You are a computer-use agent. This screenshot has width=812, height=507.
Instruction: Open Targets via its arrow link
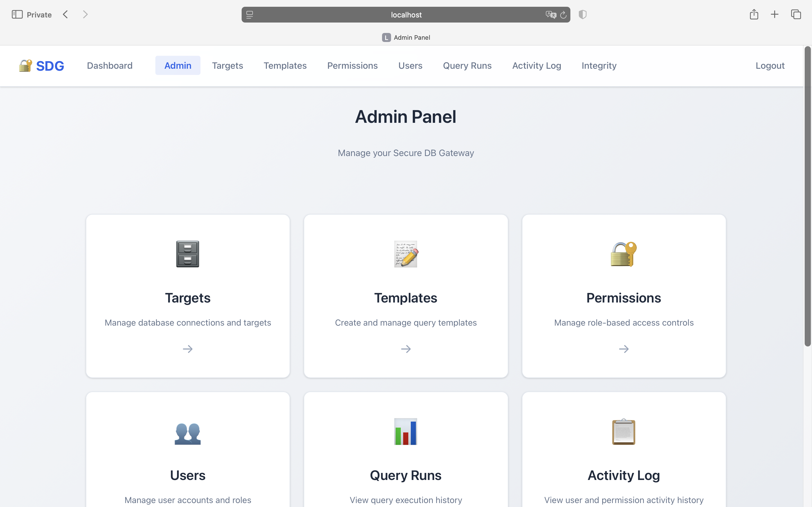pos(187,349)
